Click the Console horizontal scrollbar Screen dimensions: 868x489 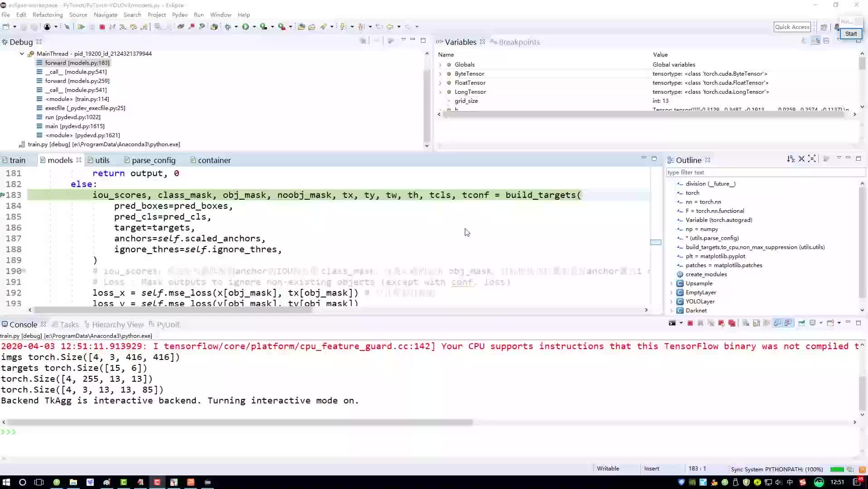tap(240, 422)
